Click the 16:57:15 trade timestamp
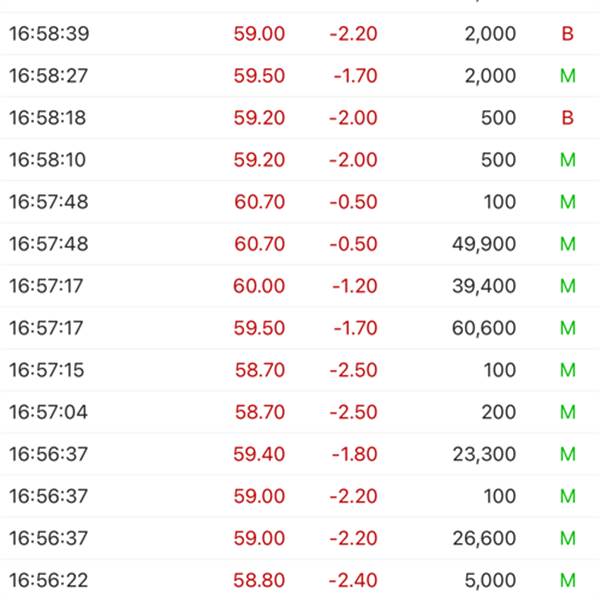 [x=47, y=370]
